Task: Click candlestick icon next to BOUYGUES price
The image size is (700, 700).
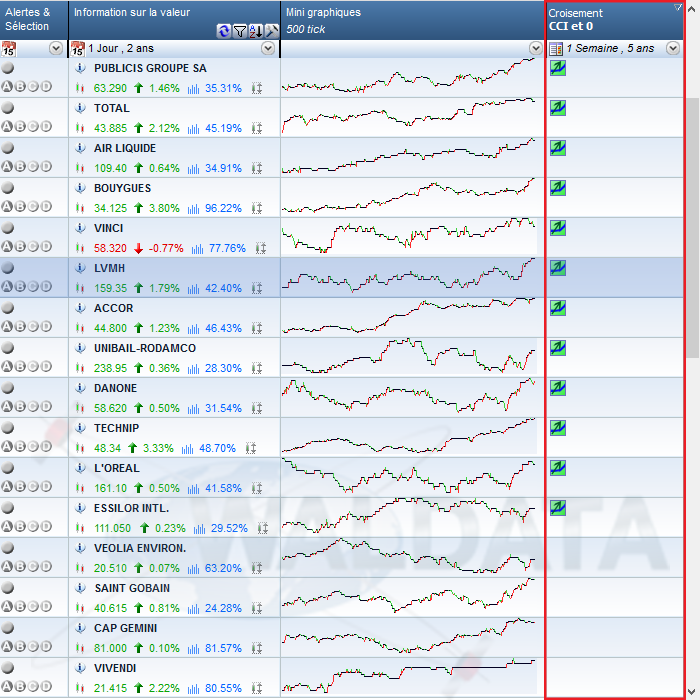Action: (80, 208)
